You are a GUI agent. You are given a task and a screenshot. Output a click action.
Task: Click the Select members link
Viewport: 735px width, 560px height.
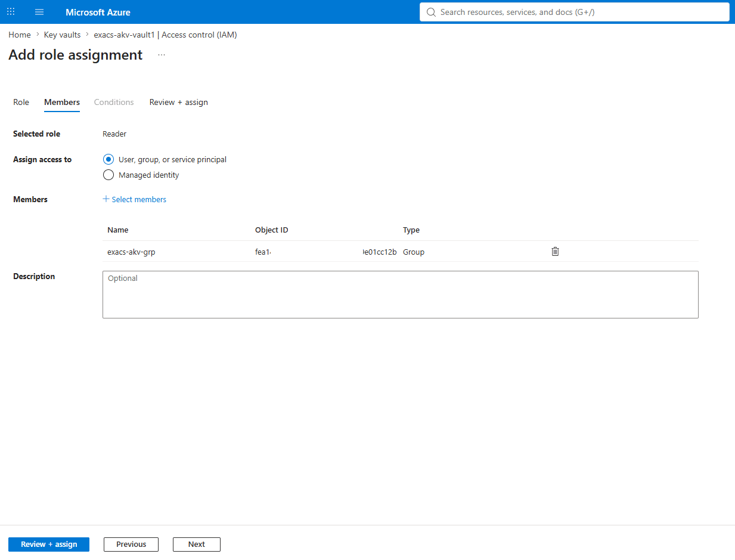[x=135, y=199]
